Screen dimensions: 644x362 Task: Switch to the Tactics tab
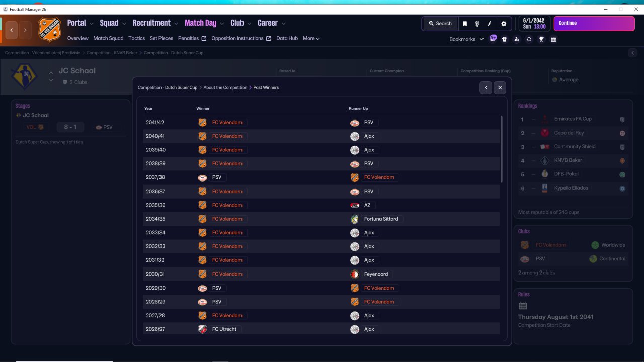tap(136, 38)
